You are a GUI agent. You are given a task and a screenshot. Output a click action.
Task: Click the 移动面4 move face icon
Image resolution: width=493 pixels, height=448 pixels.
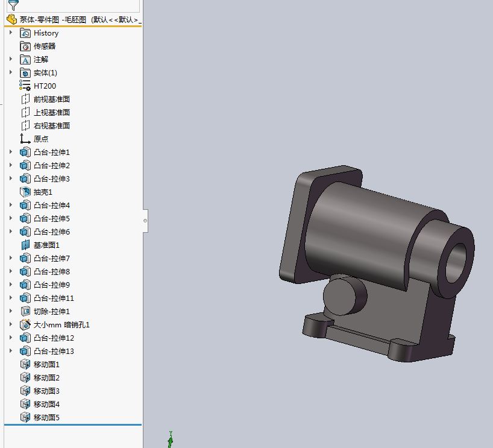[x=25, y=404]
